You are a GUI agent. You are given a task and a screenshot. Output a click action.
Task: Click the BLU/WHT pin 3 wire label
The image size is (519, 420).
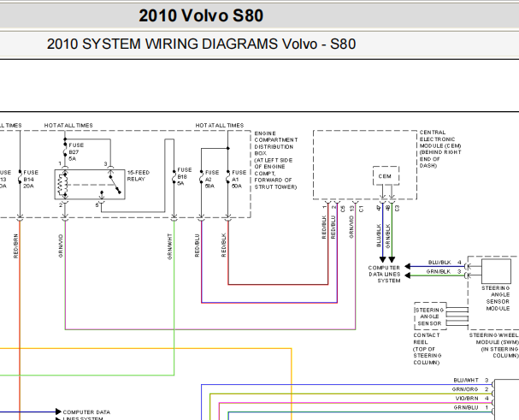(x=466, y=381)
